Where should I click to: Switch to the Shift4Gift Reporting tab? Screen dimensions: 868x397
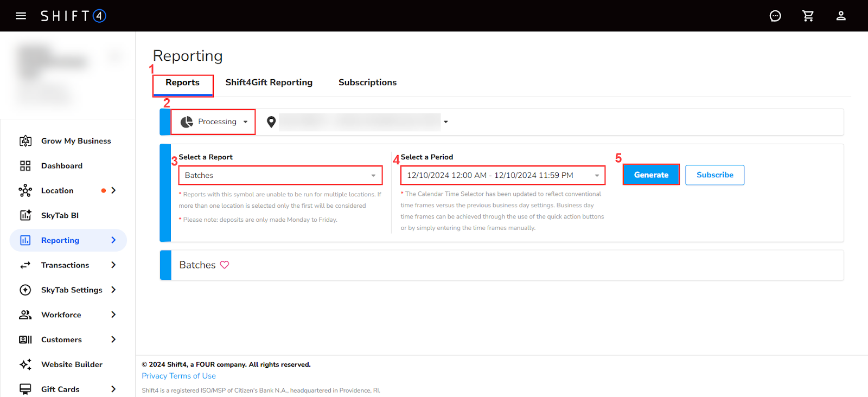(x=269, y=82)
